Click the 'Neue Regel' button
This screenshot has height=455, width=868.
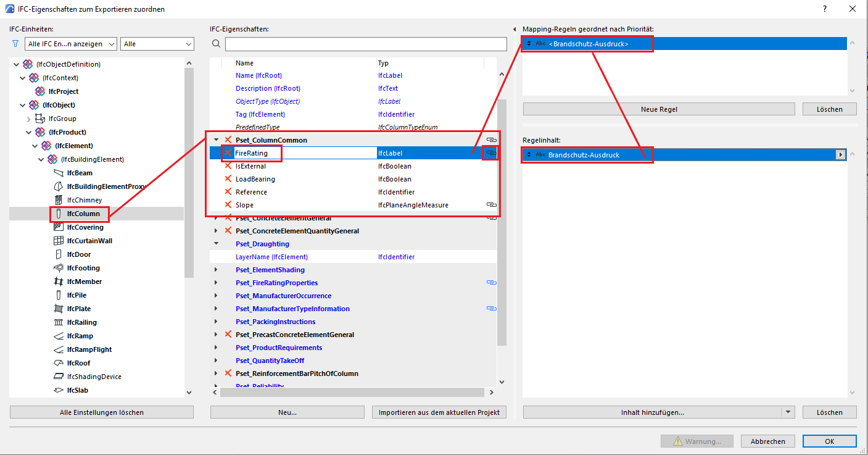(x=658, y=109)
